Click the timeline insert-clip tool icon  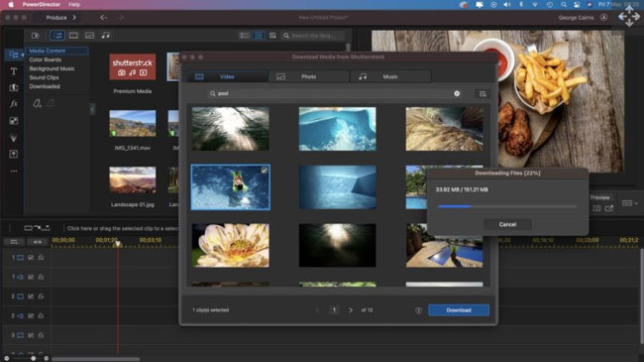(x=37, y=228)
